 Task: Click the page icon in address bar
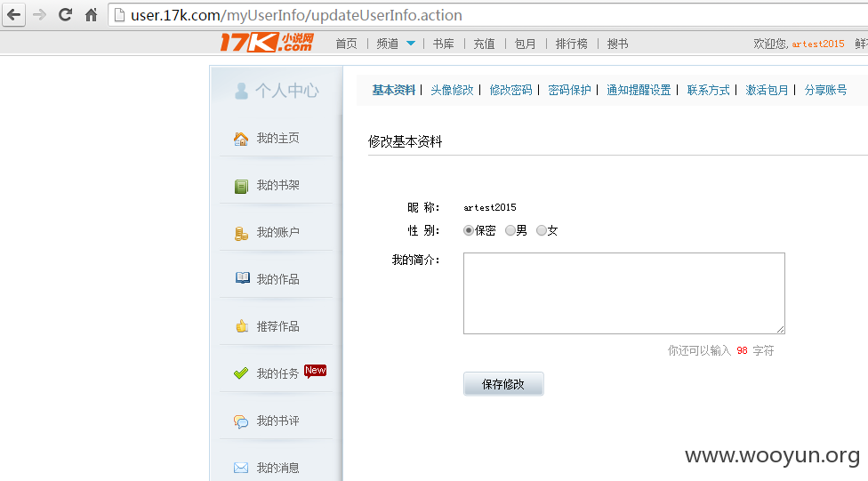tap(119, 15)
